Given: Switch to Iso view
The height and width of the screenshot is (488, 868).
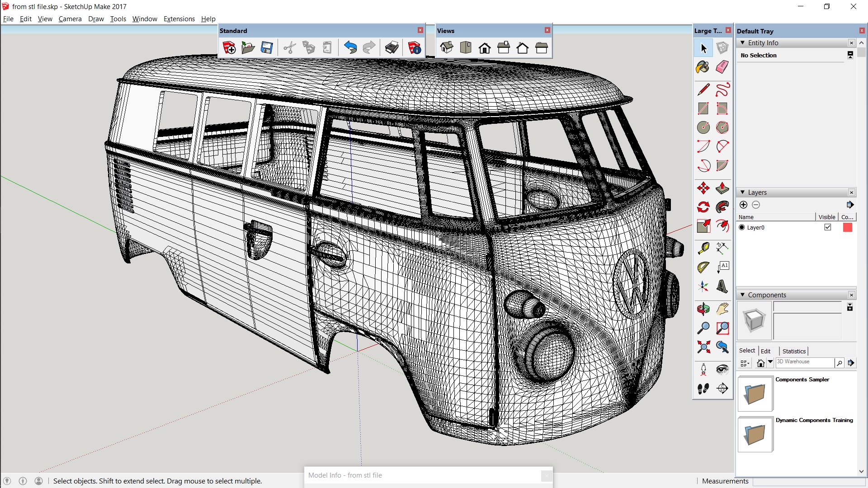Looking at the screenshot, I should [447, 47].
